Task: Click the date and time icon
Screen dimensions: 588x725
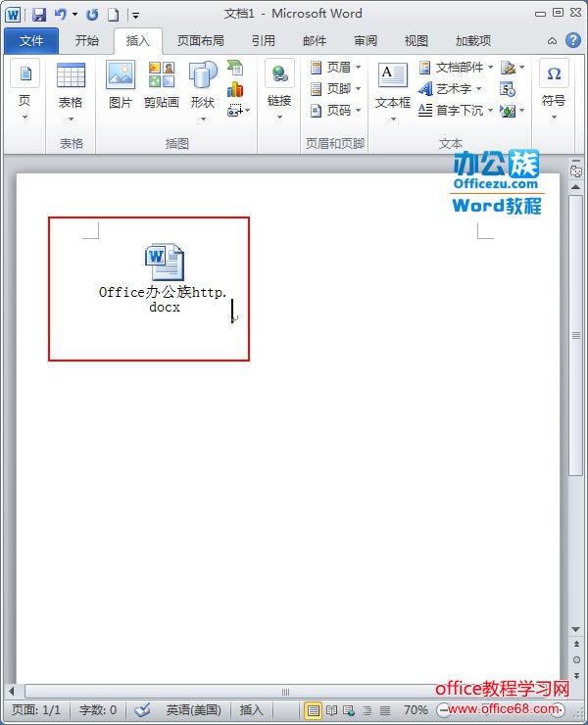Action: 508,89
